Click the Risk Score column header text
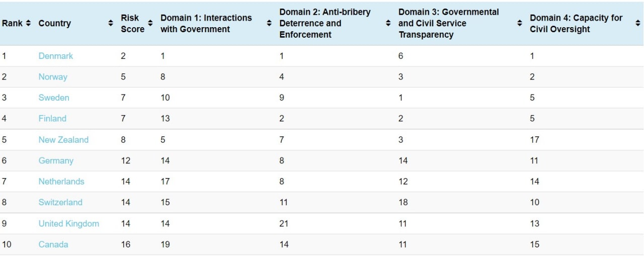The width and height of the screenshot is (644, 256). click(133, 23)
